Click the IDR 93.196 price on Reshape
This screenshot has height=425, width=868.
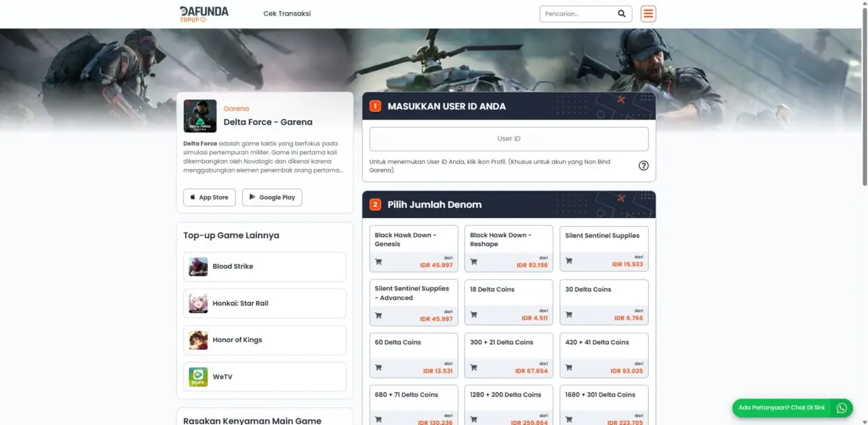532,265
